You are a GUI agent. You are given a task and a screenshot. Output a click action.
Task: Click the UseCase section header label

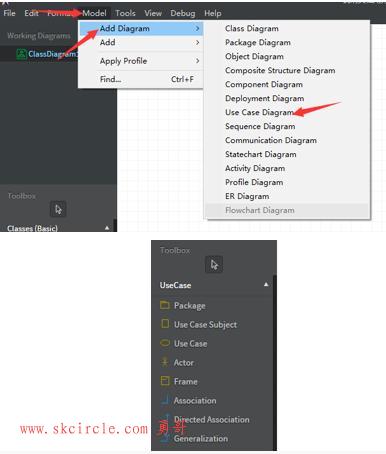click(175, 285)
